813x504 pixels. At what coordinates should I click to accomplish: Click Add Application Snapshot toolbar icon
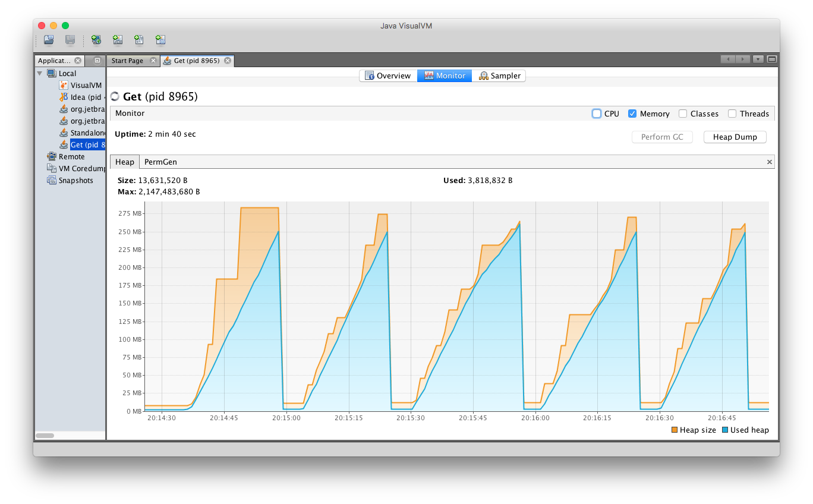coord(160,40)
